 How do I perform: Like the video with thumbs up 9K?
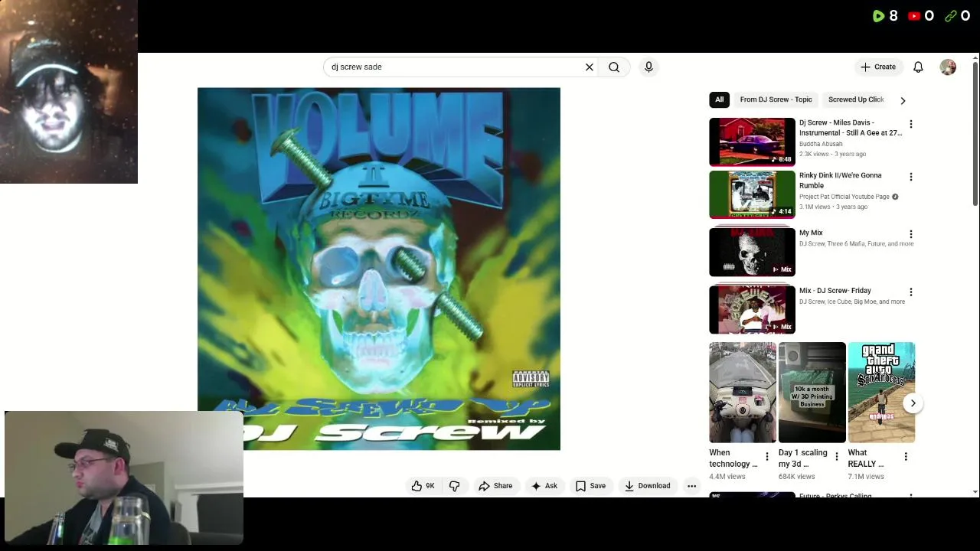click(x=423, y=486)
